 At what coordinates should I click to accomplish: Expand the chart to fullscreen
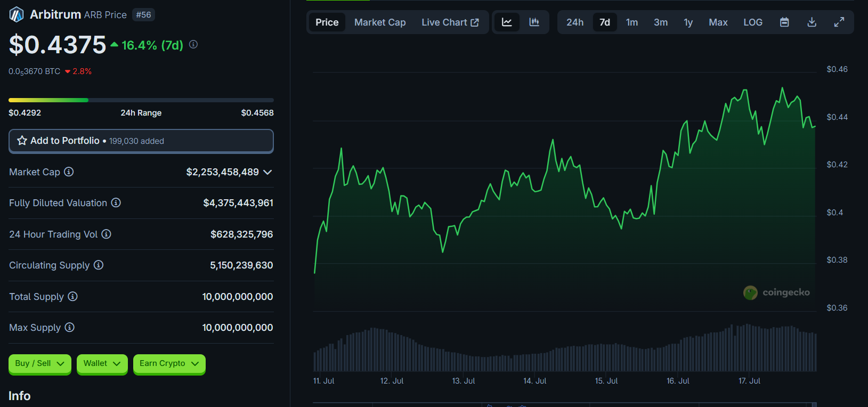pos(839,22)
